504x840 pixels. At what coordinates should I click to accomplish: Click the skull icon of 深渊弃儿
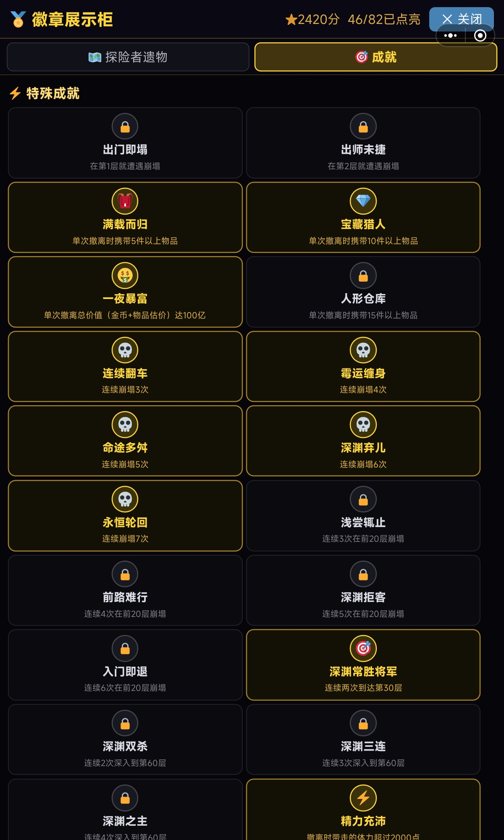[363, 425]
